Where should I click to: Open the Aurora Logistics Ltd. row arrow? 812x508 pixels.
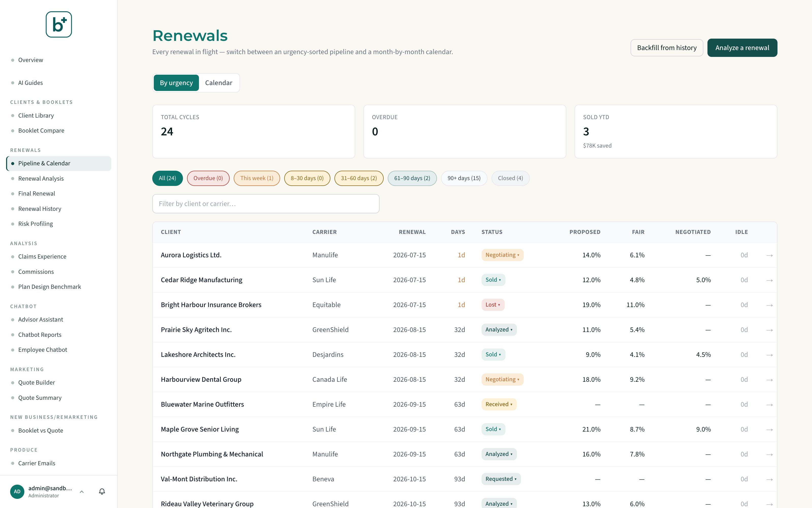point(769,255)
